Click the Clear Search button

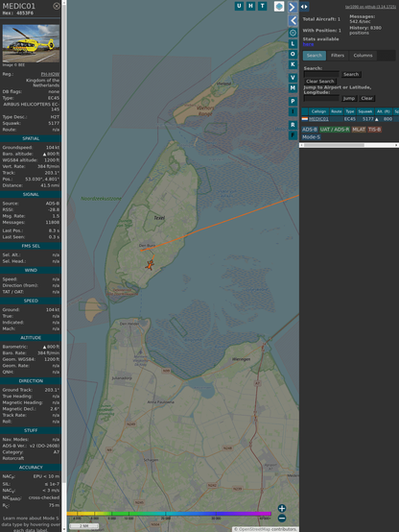[x=320, y=82]
